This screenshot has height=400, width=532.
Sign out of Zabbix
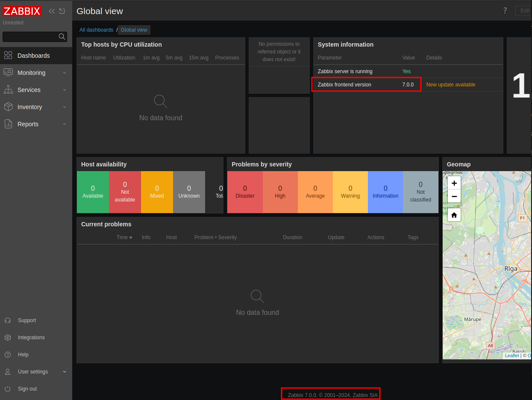click(27, 389)
